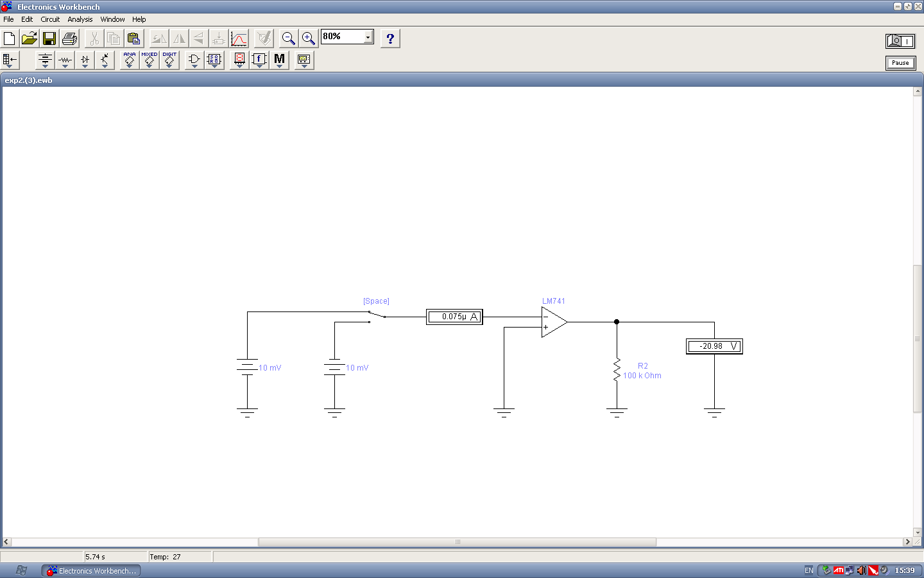The image size is (924, 578).
Task: Select the LM741 op-amp
Action: pyautogui.click(x=554, y=322)
